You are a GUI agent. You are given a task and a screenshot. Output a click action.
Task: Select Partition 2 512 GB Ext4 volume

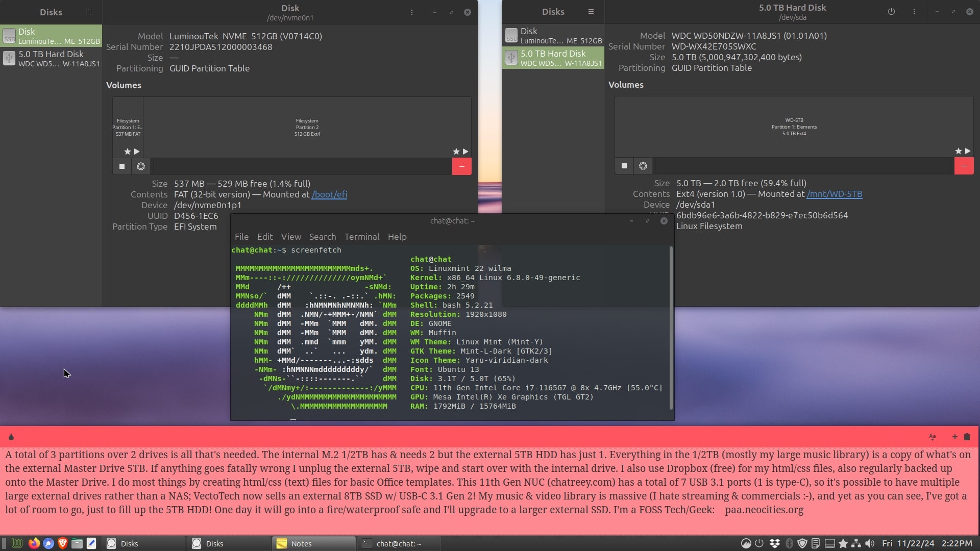tap(307, 127)
